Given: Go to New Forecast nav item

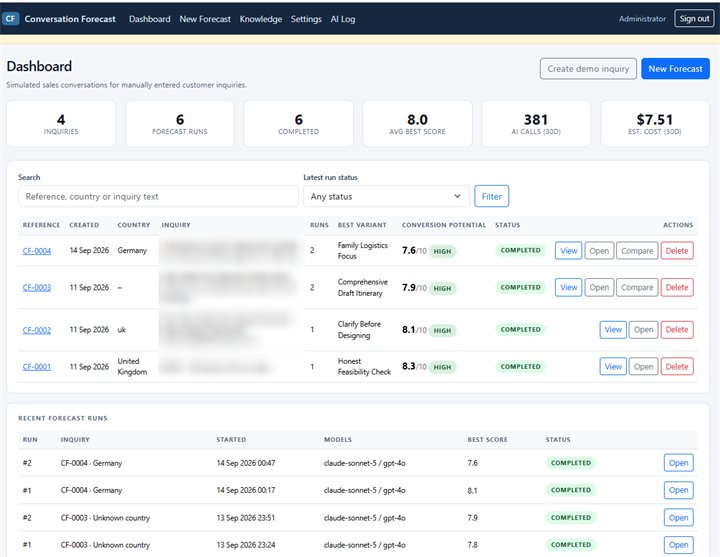Looking at the screenshot, I should pyautogui.click(x=205, y=19).
